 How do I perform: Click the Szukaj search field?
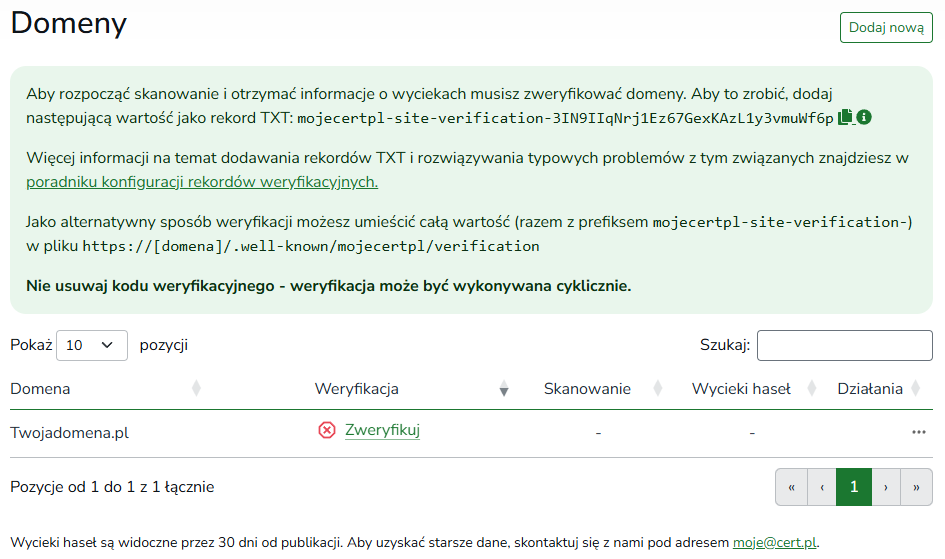point(844,345)
